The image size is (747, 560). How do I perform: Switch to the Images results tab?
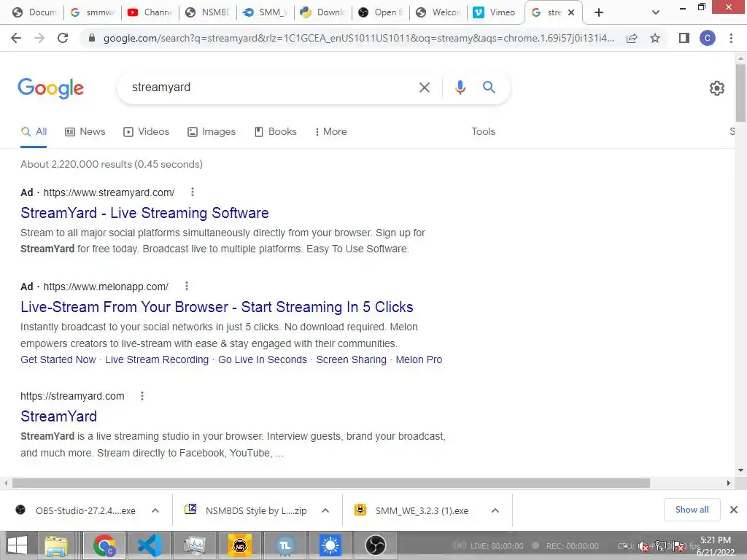tap(212, 131)
